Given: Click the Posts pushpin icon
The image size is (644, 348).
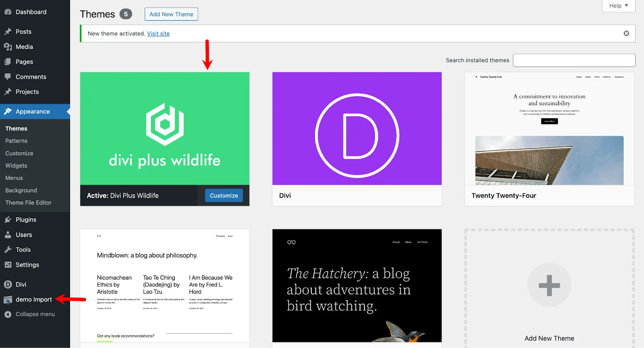Looking at the screenshot, I should point(8,31).
